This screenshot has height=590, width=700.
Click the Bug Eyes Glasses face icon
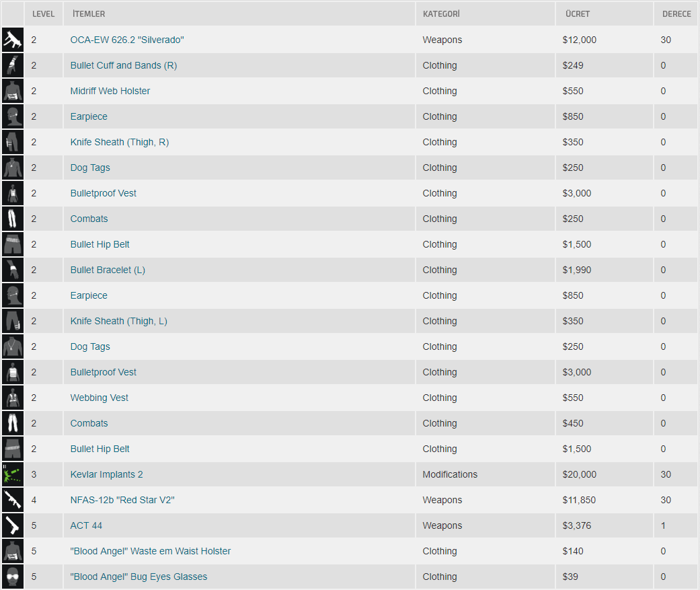coord(13,577)
